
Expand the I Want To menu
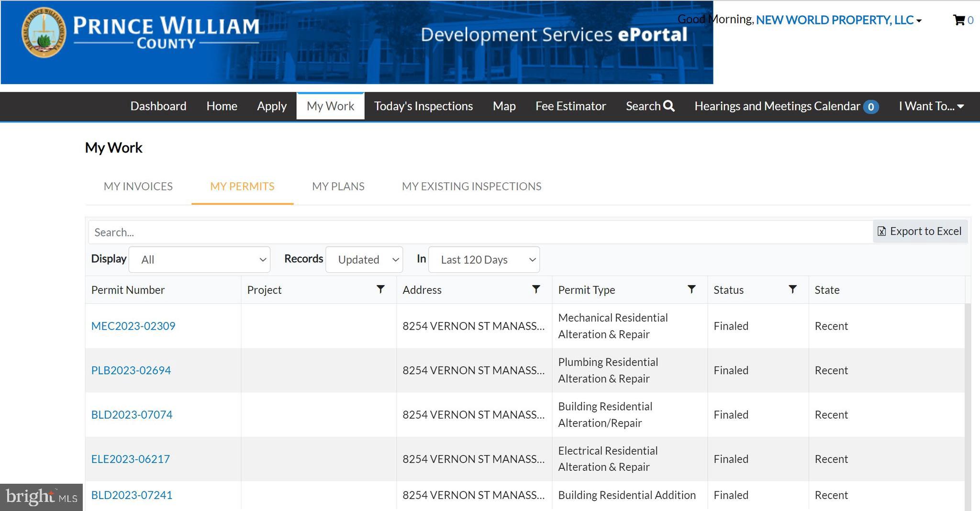(931, 106)
